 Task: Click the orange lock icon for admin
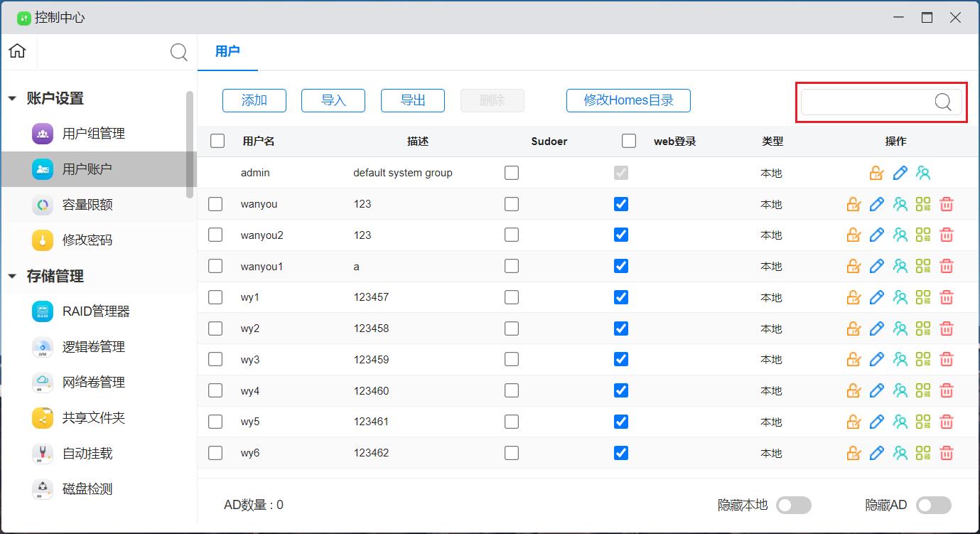876,173
